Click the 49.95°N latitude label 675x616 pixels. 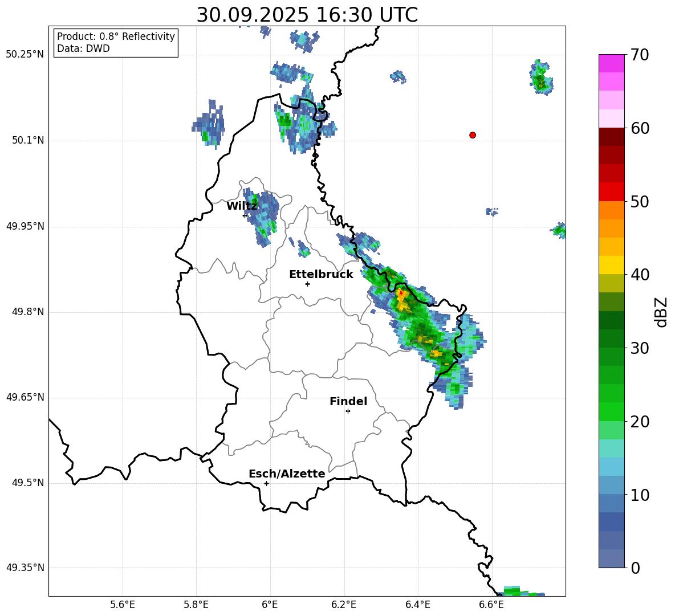point(25,226)
